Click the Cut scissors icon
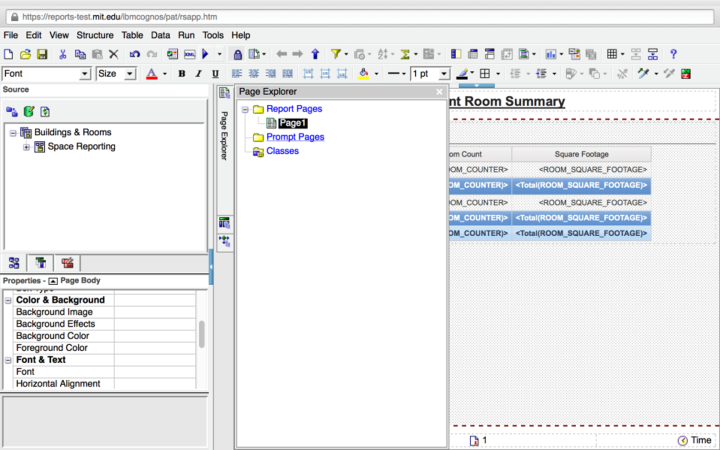720x450 pixels. pos(63,54)
